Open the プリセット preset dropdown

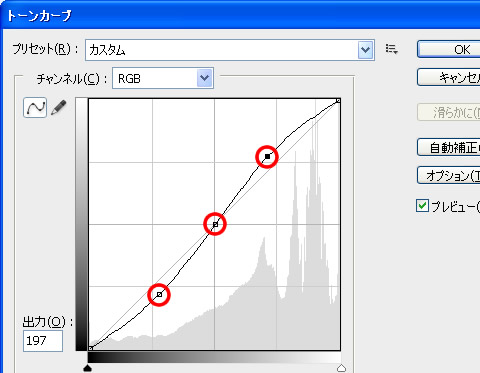coord(230,50)
